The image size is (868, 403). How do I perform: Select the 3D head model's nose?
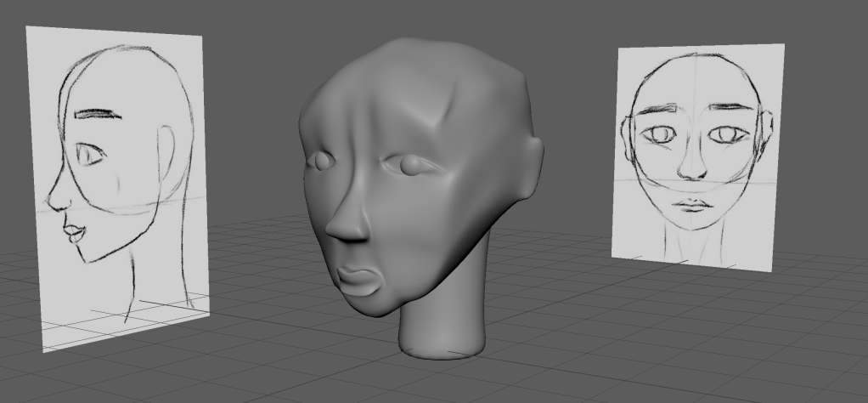[347, 223]
